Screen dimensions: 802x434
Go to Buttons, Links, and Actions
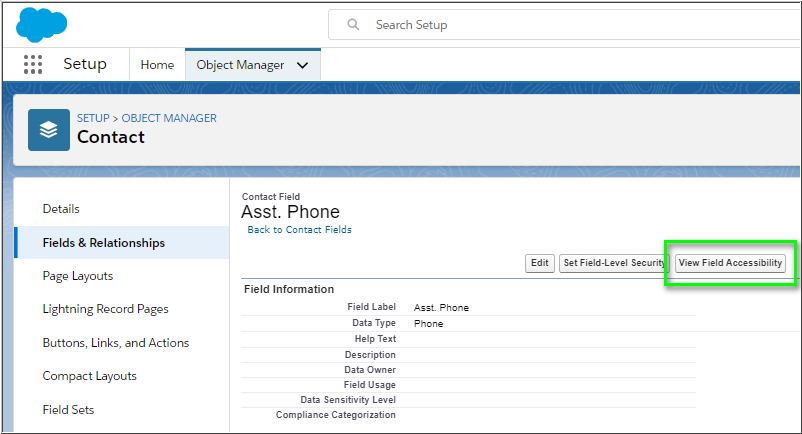pyautogui.click(x=116, y=342)
